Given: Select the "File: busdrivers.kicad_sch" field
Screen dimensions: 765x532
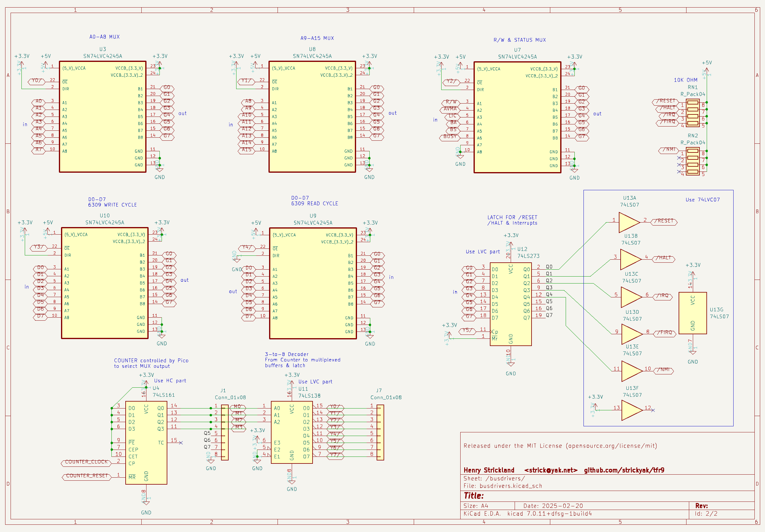Looking at the screenshot, I should pyautogui.click(x=503, y=486).
